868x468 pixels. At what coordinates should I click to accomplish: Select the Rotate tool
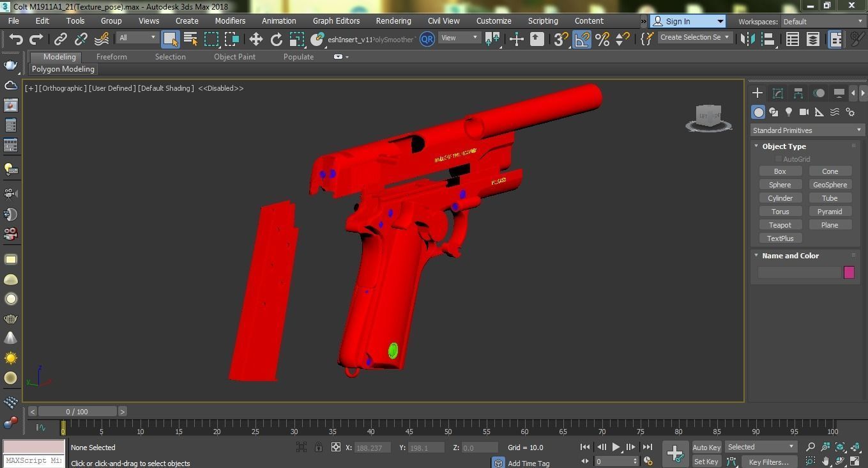point(277,39)
